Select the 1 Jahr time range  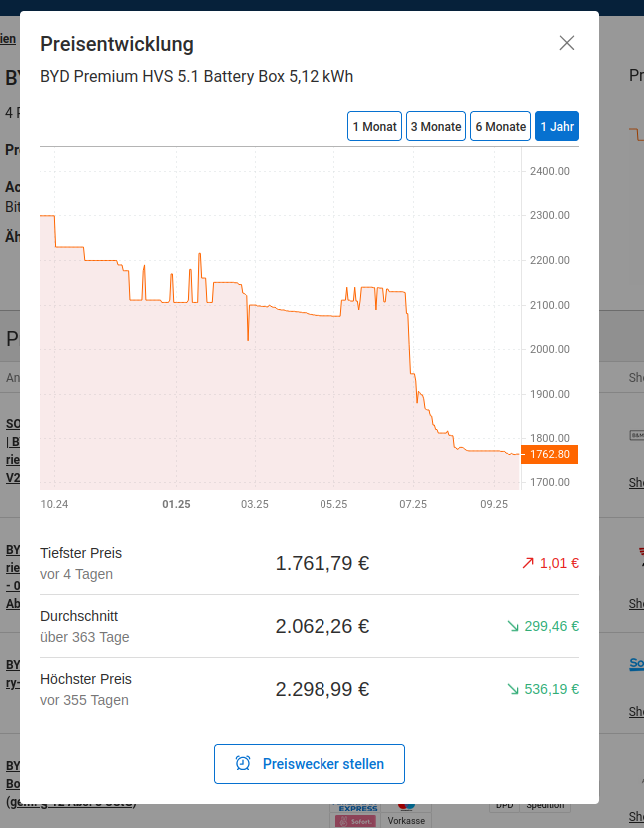[556, 127]
